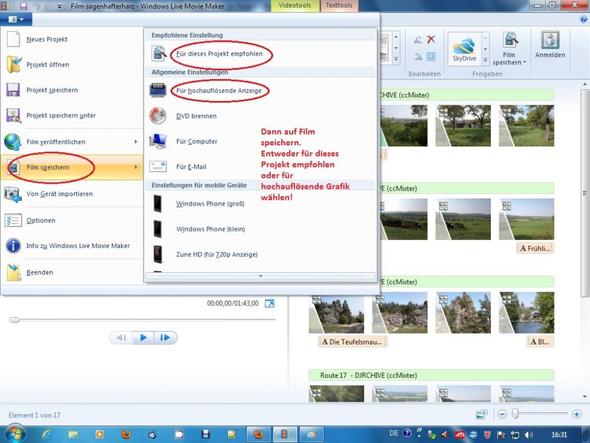Click the taskbar clock 16:31

pos(559,435)
